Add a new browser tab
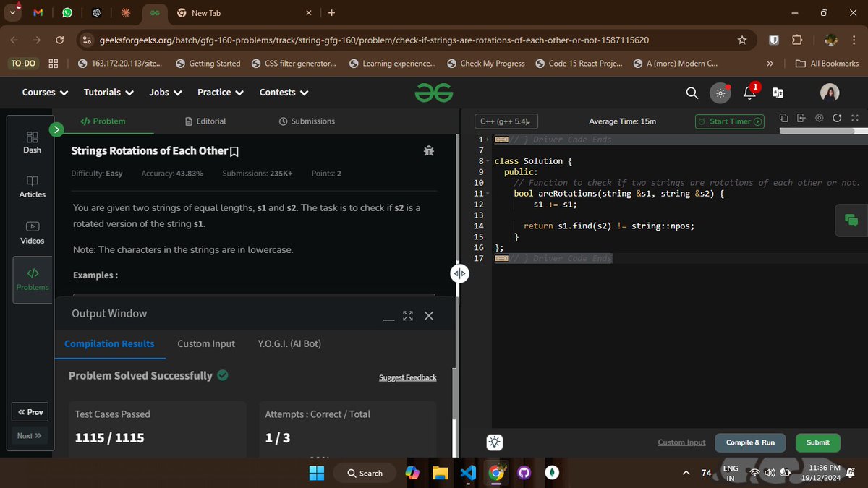Screen dimensions: 868x488 coord(331,12)
